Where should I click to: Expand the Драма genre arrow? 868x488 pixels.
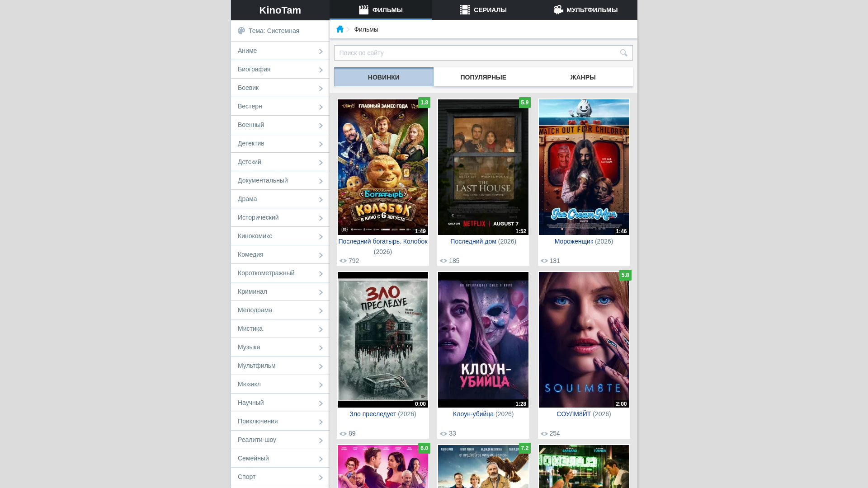(321, 200)
